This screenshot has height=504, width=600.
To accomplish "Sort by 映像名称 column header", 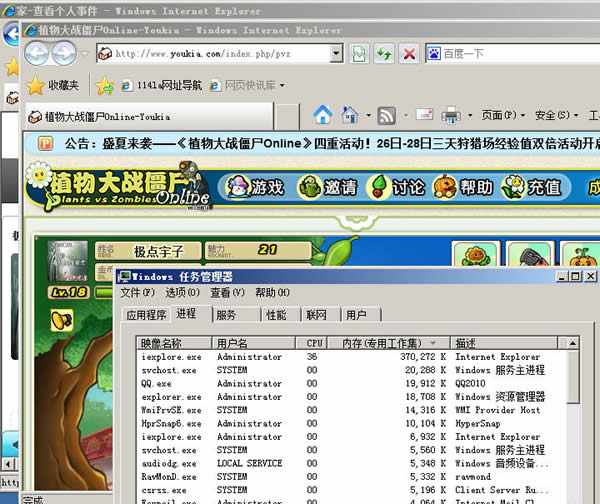I will 174,343.
